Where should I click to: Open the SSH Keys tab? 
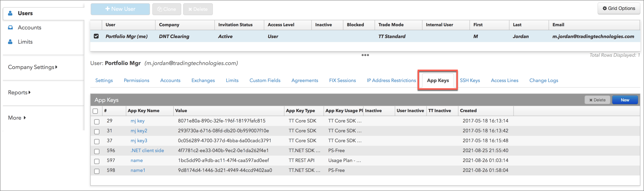point(470,80)
